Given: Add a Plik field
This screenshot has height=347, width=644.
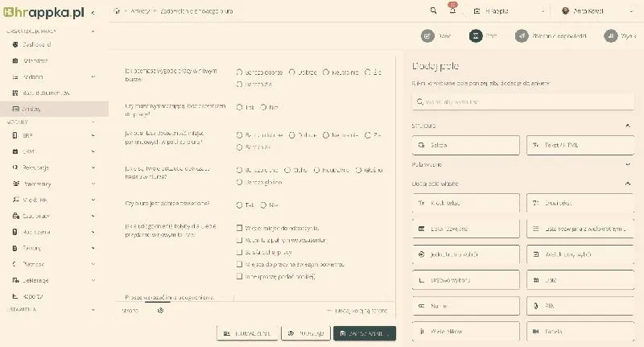Looking at the screenshot, I should click(580, 306).
